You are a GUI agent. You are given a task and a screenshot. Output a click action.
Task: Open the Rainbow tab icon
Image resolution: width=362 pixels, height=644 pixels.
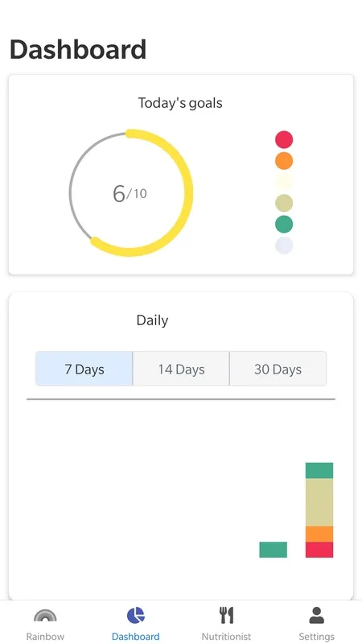[45, 616]
